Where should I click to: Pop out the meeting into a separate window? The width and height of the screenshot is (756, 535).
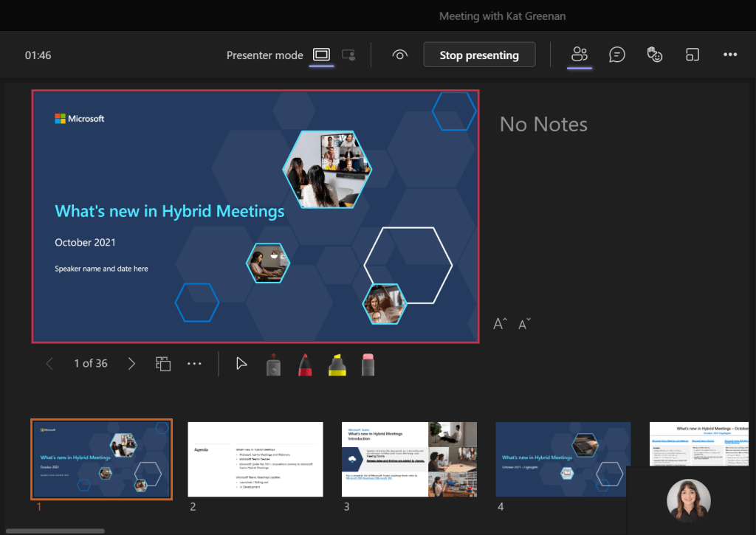pos(693,54)
